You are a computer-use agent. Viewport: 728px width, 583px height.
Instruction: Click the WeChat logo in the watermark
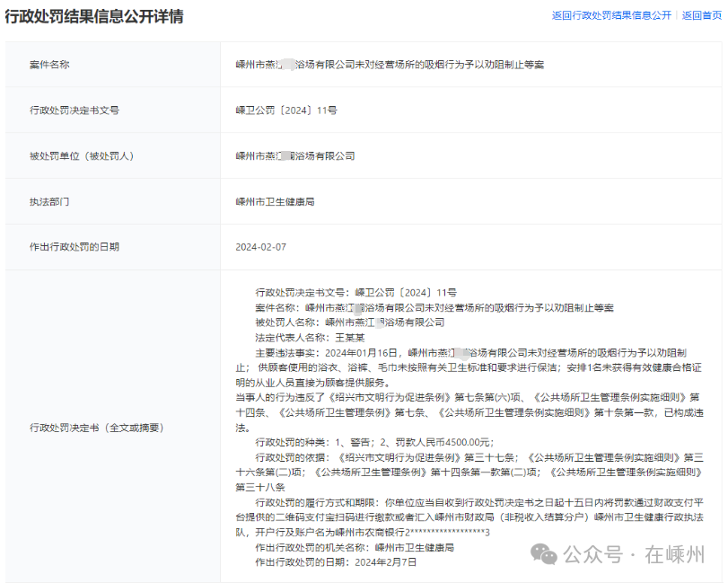point(544,553)
